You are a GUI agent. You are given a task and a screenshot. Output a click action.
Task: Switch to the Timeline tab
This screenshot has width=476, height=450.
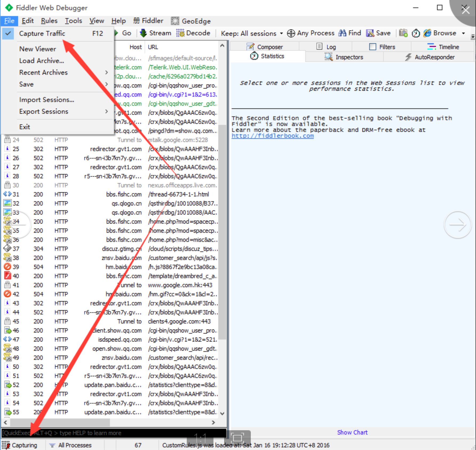point(443,47)
